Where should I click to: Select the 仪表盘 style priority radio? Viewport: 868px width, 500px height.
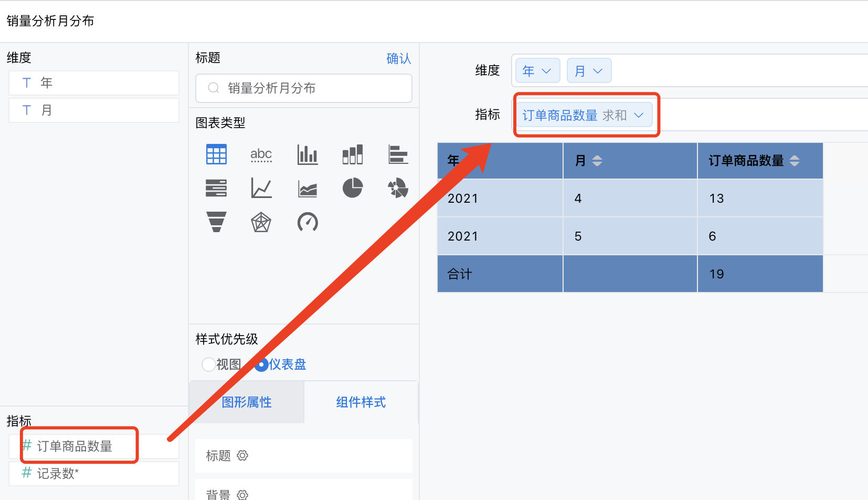click(261, 364)
